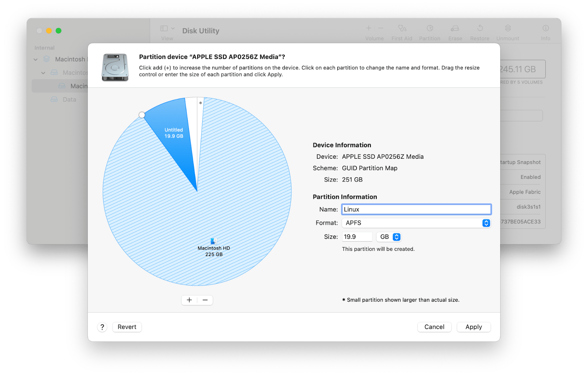Click the Cancel button

434,327
